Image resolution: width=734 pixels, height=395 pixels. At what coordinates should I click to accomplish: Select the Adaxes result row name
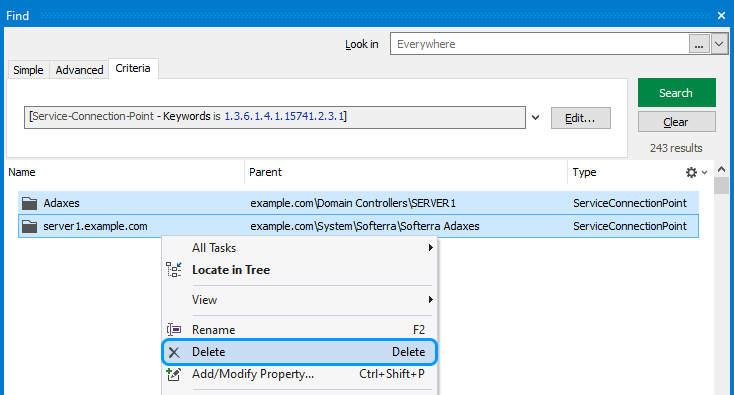coord(61,203)
